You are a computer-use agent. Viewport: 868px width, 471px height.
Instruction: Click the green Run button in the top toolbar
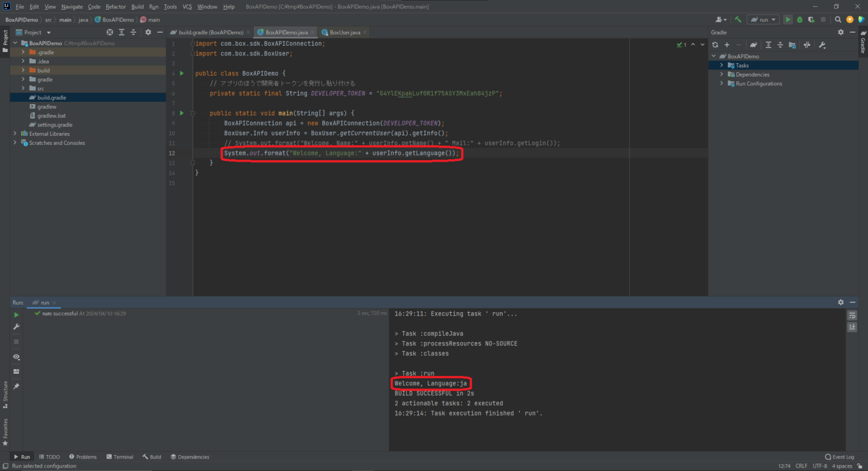point(788,20)
